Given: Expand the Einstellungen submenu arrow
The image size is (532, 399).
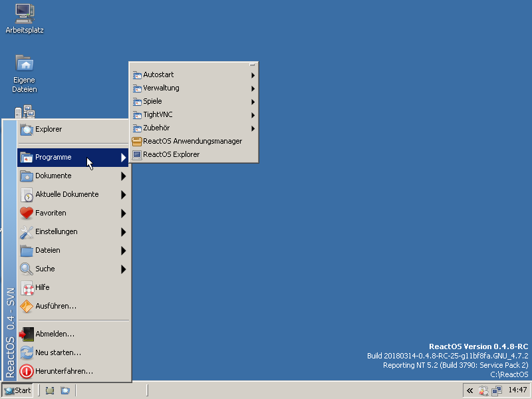Looking at the screenshot, I should 124,232.
